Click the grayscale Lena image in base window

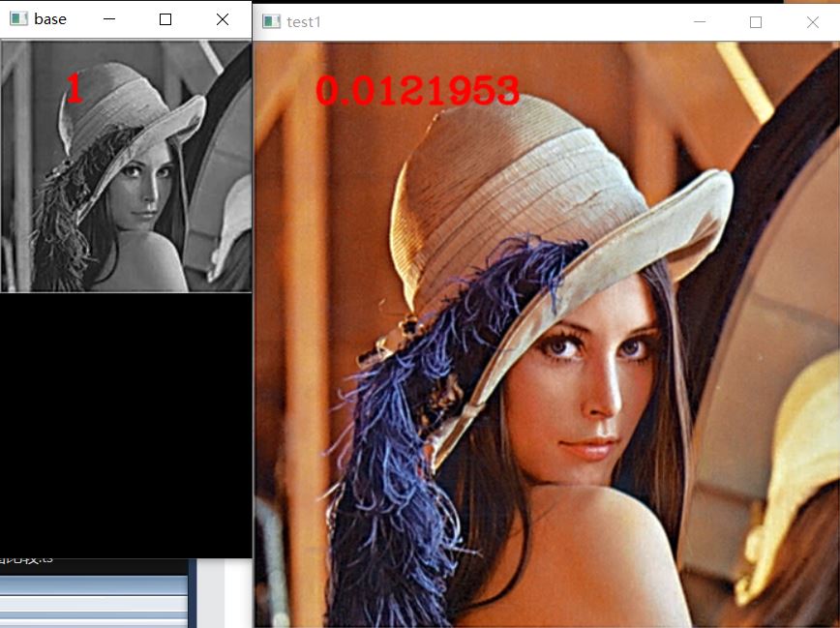click(x=127, y=166)
